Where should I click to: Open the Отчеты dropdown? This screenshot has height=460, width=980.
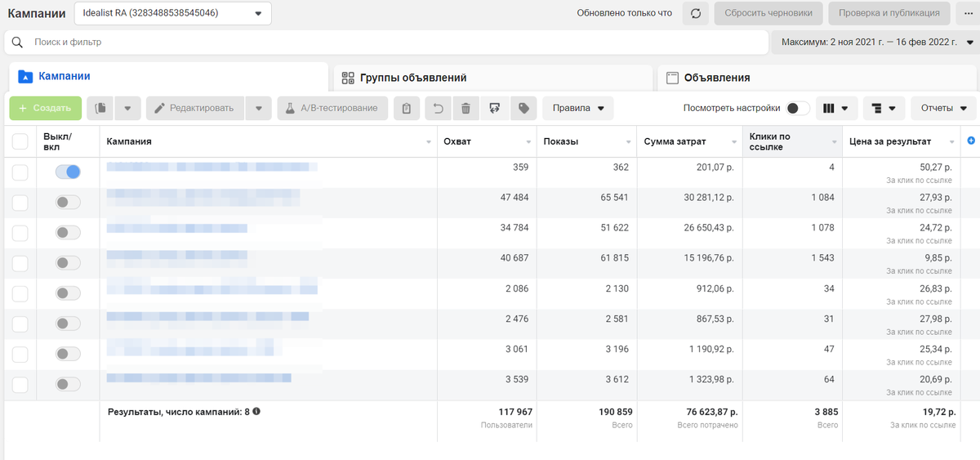point(944,108)
